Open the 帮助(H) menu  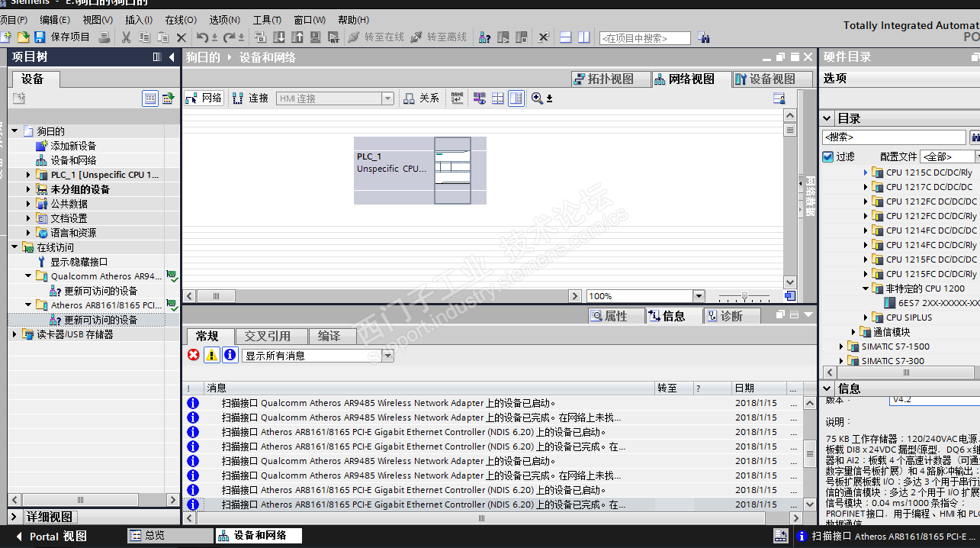point(353,20)
